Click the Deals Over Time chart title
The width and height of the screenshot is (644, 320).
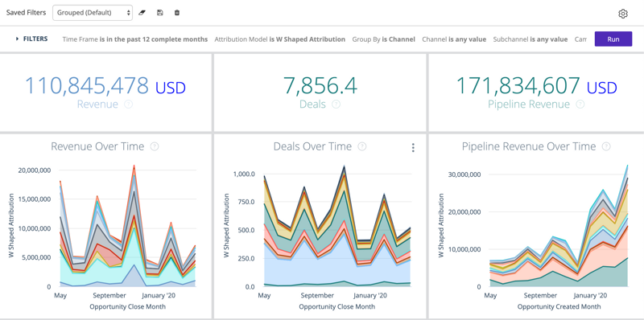(312, 146)
